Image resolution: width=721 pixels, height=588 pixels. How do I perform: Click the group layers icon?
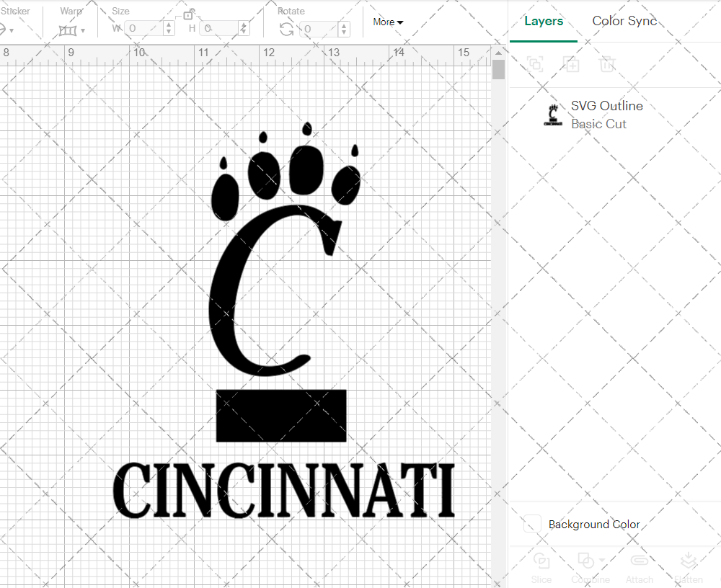(535, 65)
